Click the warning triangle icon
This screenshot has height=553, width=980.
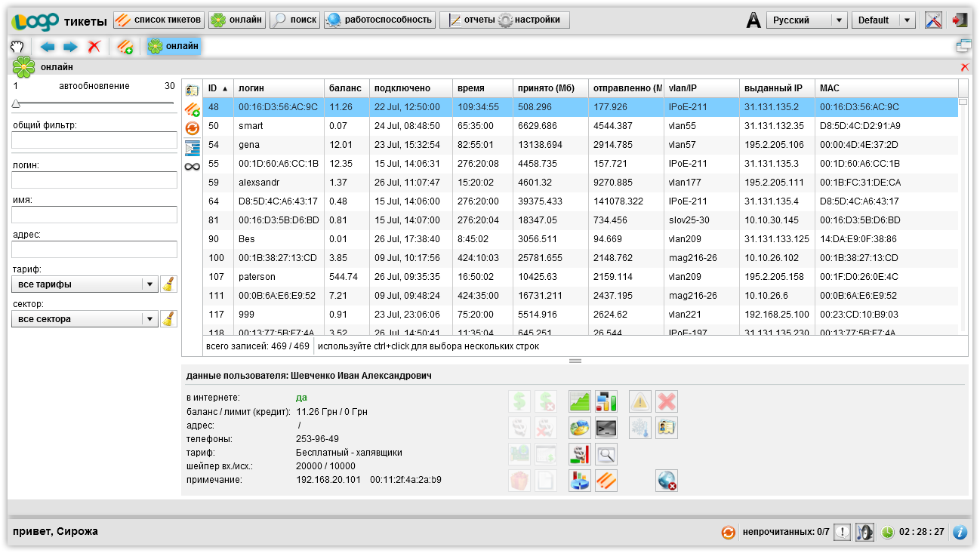[x=640, y=401]
